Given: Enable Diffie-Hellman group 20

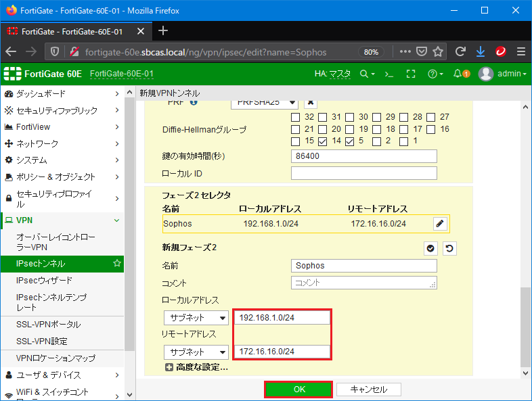Looking at the screenshot, I should [323, 129].
